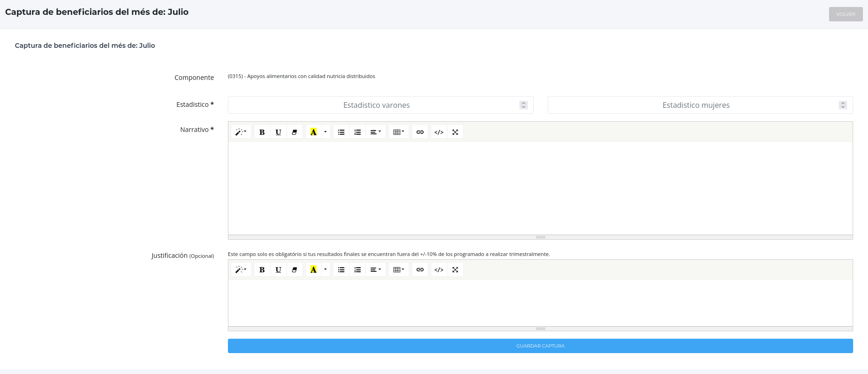This screenshot has width=868, height=374.
Task: Apply highlight color A in Justificación toolbar
Action: 314,269
